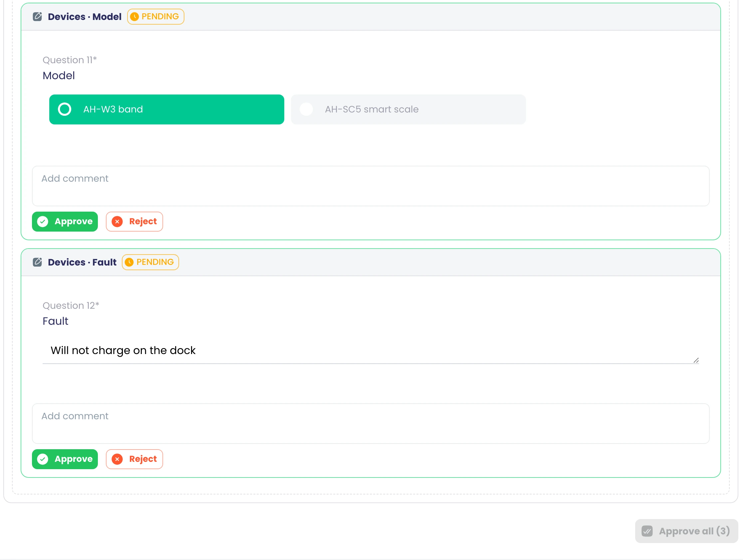Image resolution: width=743 pixels, height=560 pixels.
Task: Click the Fault question title text
Action: click(55, 321)
